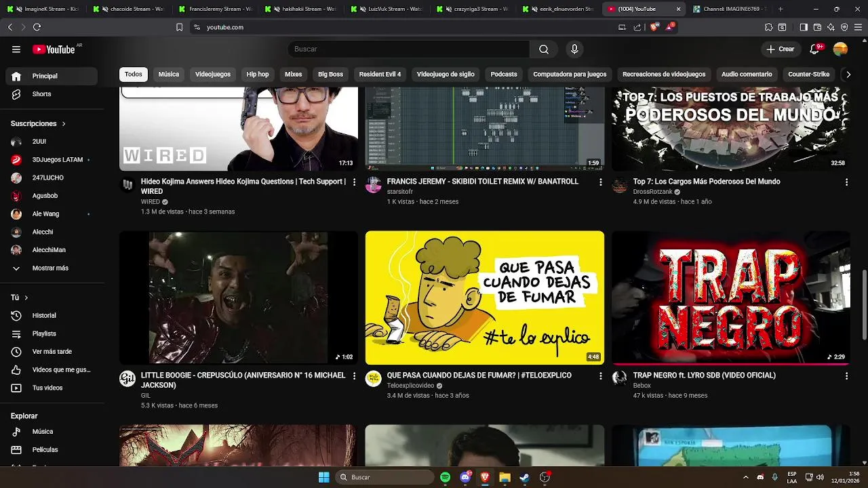868x488 pixels.
Task: Select the Hip hop filter chip
Action: (x=258, y=75)
